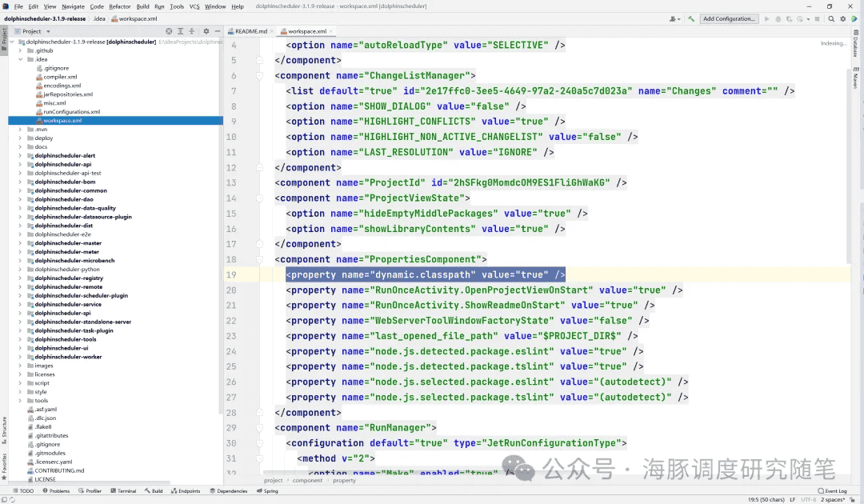Click the Build Project hammer icon

[x=691, y=18]
